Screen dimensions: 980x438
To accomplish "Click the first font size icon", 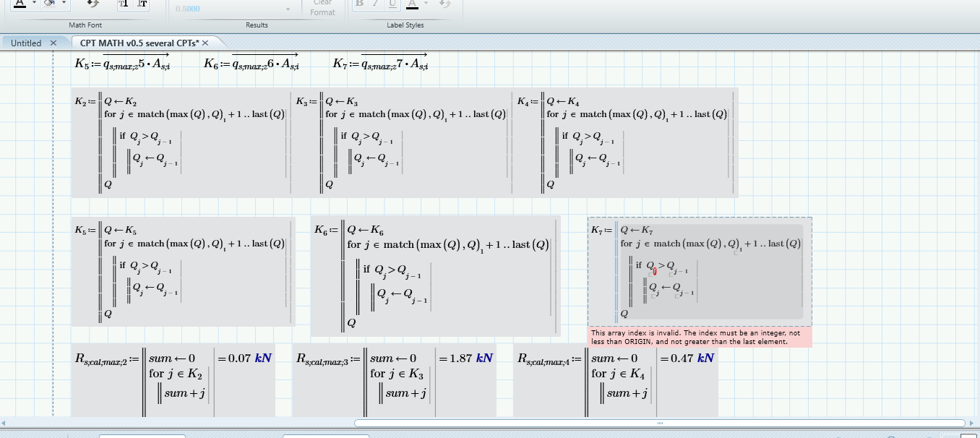I will click(123, 4).
